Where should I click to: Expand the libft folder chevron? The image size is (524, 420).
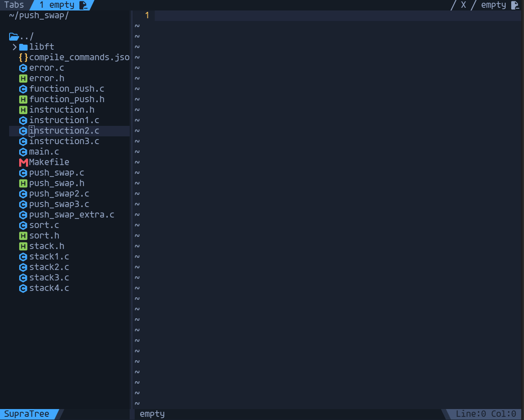tap(14, 47)
